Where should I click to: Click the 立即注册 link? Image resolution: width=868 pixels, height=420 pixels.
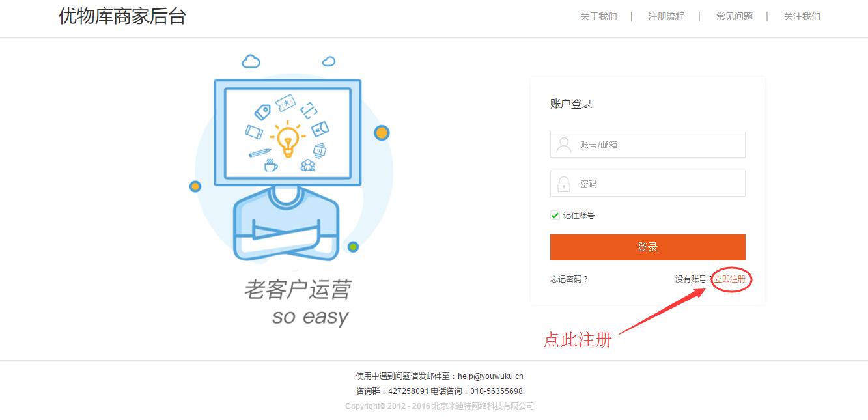[730, 279]
